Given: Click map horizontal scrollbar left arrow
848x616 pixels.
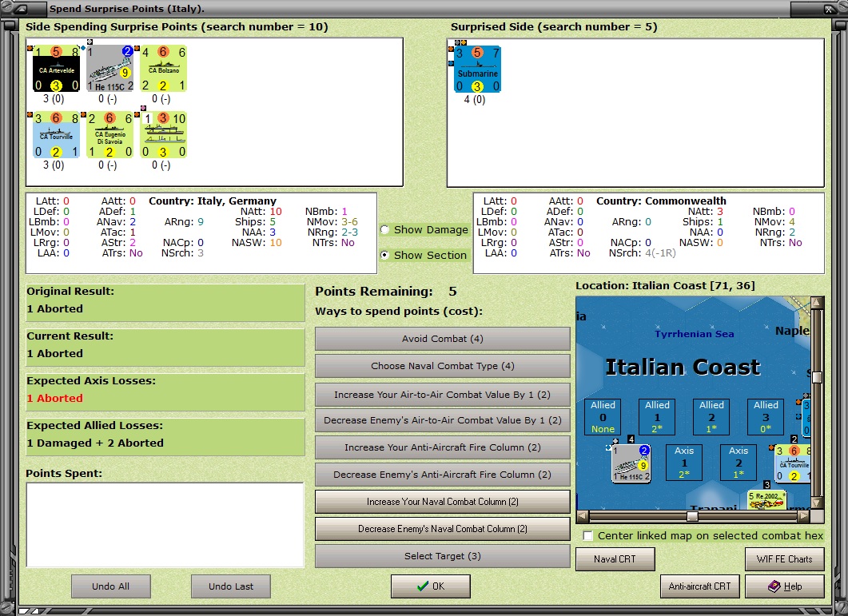Looking at the screenshot, I should click(583, 516).
